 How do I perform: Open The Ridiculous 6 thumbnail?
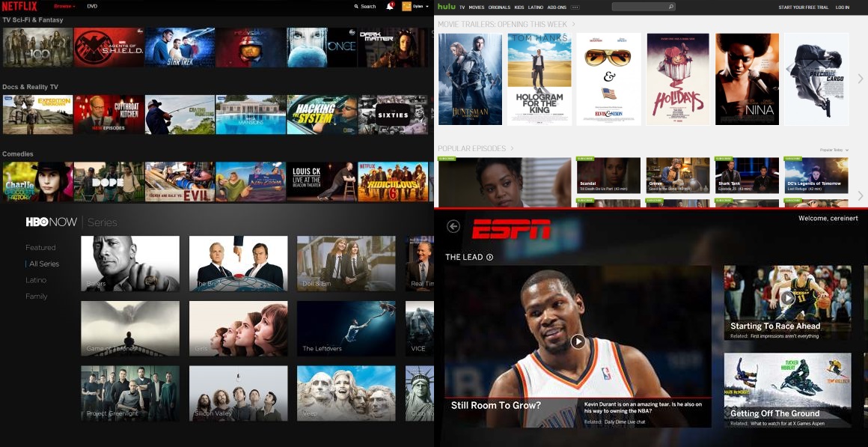[393, 181]
